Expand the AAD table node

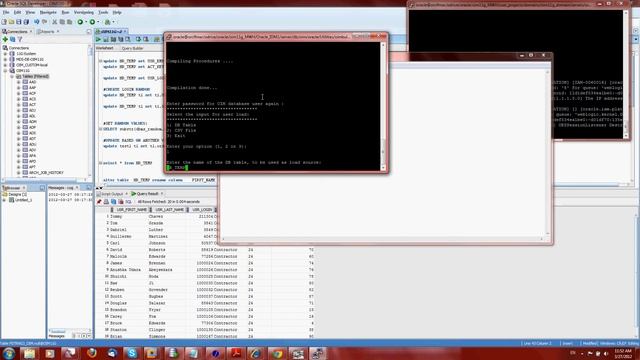pos(18,82)
